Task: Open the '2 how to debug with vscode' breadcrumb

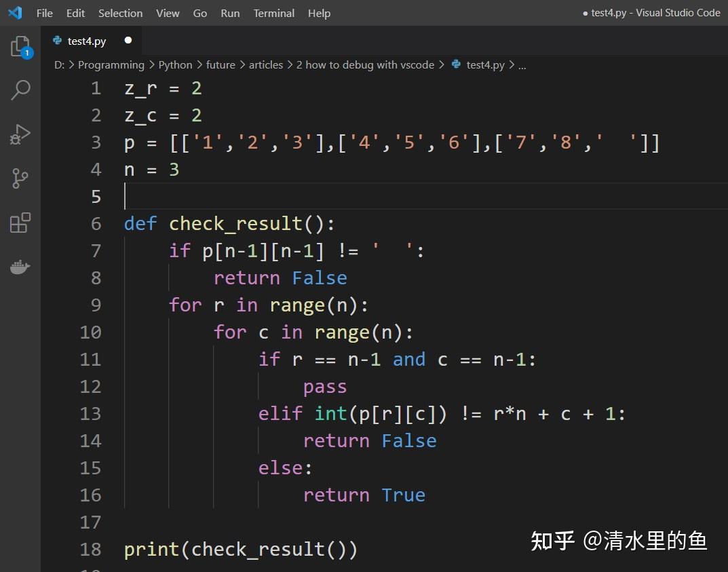Action: pos(366,64)
